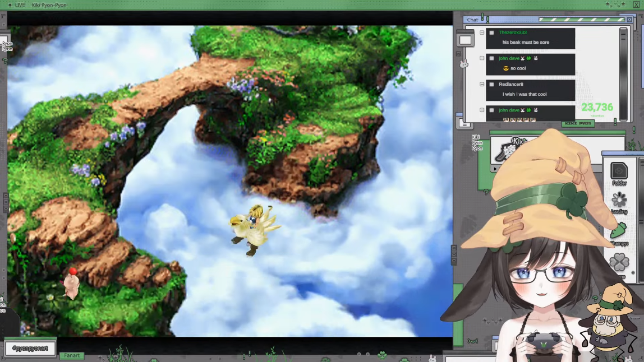Viewport: 644px width, 362px height.
Task: Open the carrot Champys icon
Action: (x=619, y=231)
